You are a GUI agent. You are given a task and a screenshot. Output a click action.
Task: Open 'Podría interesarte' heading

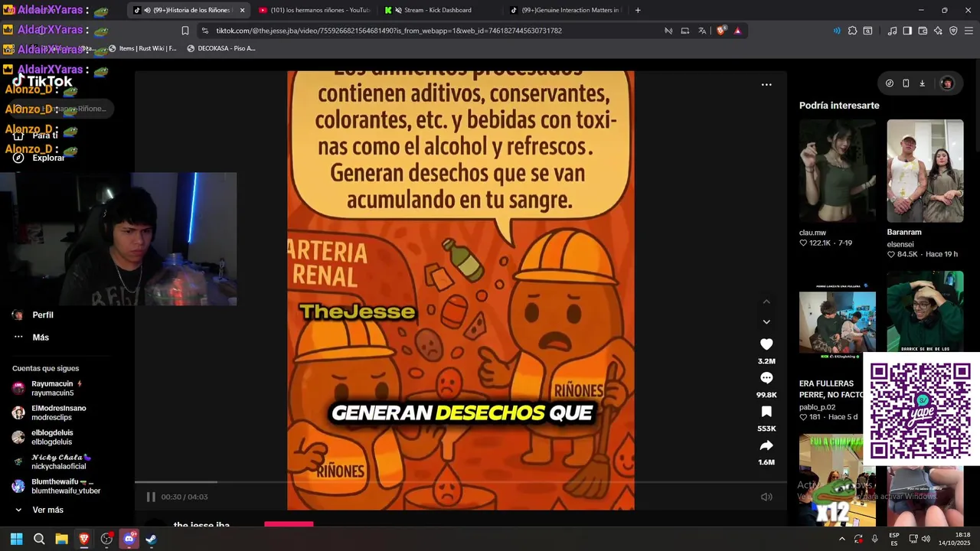pos(839,106)
